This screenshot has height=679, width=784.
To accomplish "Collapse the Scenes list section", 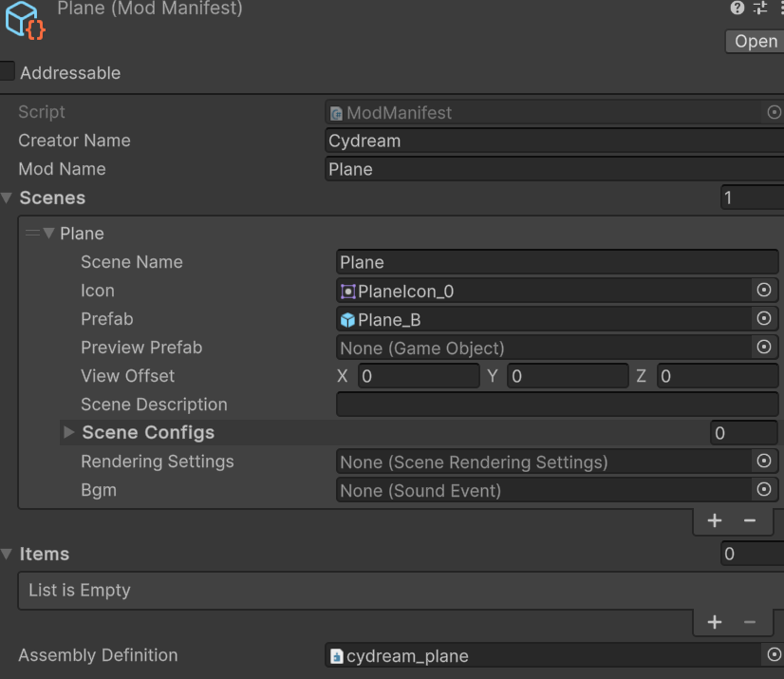I will [8, 198].
